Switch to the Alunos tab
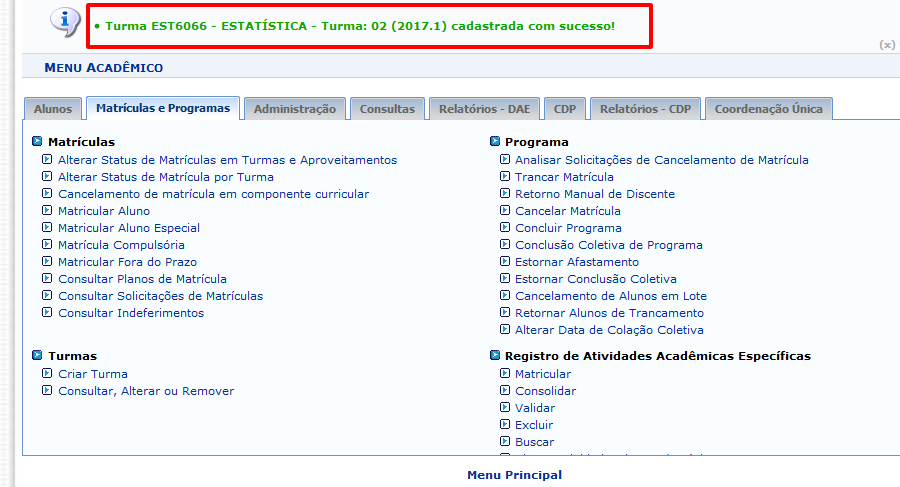The height and width of the screenshot is (487, 900). [x=53, y=109]
